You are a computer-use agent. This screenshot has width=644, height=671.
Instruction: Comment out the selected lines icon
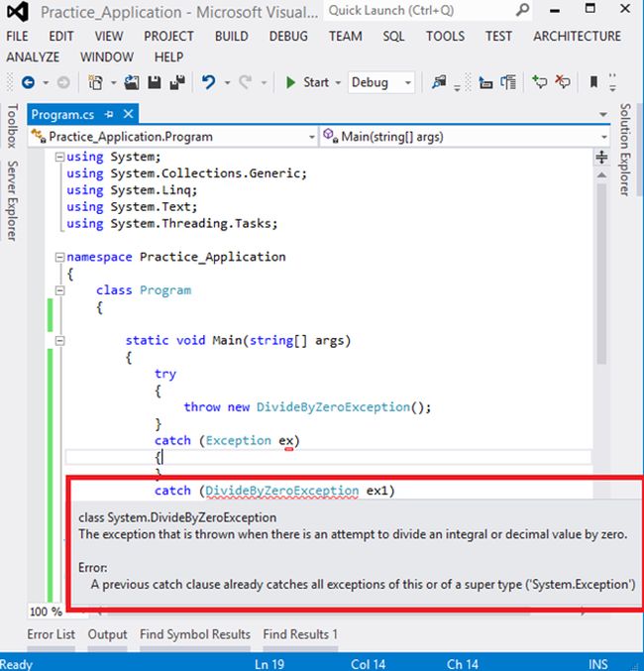click(x=539, y=81)
